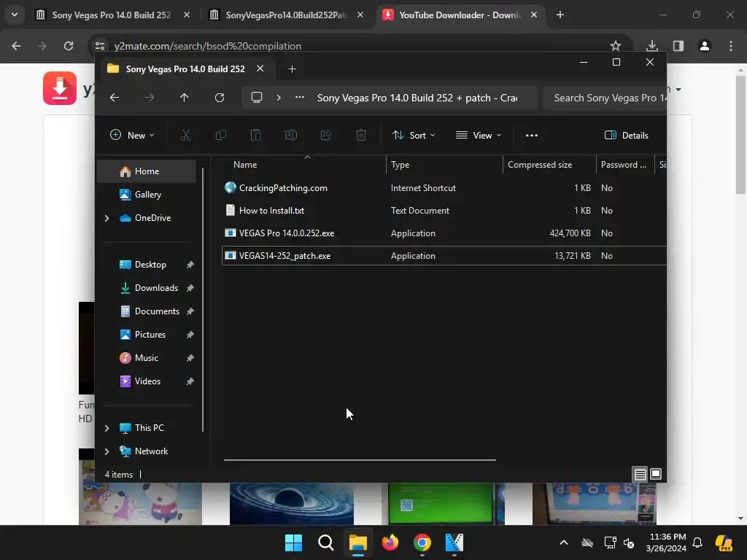Open Chrome three-dot menu
The height and width of the screenshot is (560, 747).
731,46
